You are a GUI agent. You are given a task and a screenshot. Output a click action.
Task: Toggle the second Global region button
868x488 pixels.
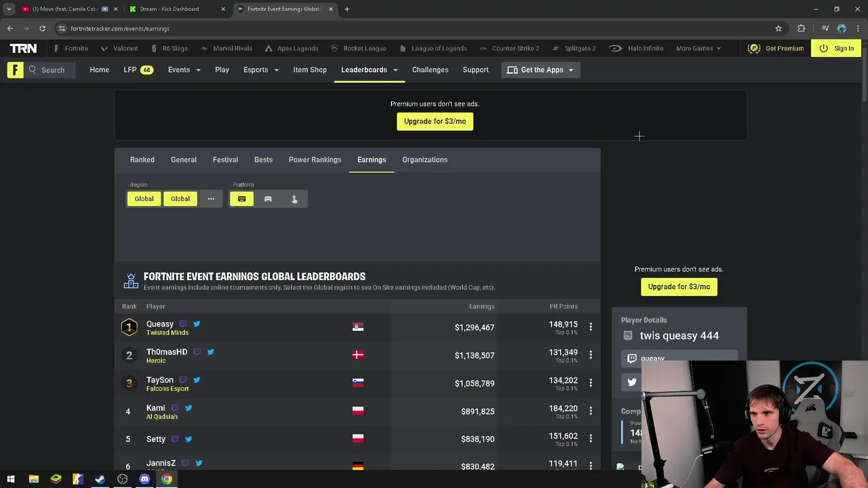point(180,199)
